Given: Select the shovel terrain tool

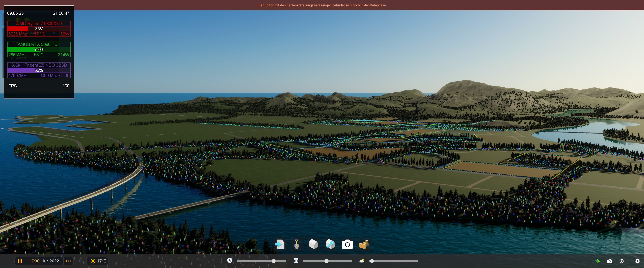Looking at the screenshot, I should pyautogui.click(x=297, y=244).
